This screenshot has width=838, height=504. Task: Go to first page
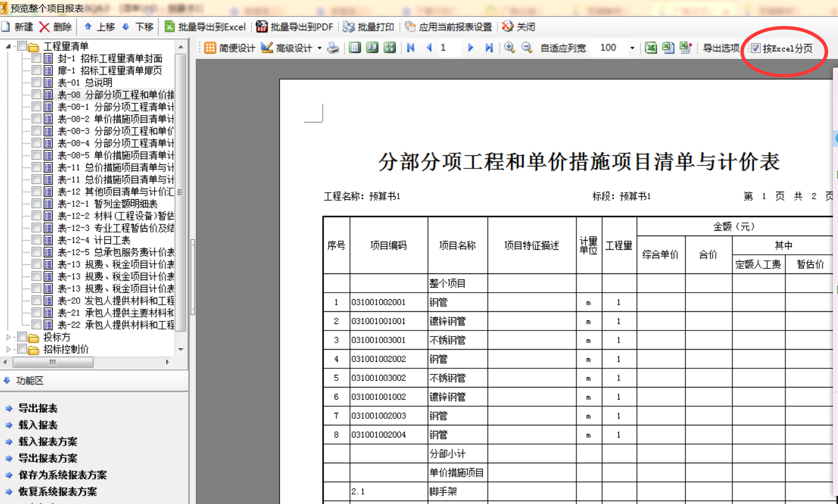tap(411, 48)
